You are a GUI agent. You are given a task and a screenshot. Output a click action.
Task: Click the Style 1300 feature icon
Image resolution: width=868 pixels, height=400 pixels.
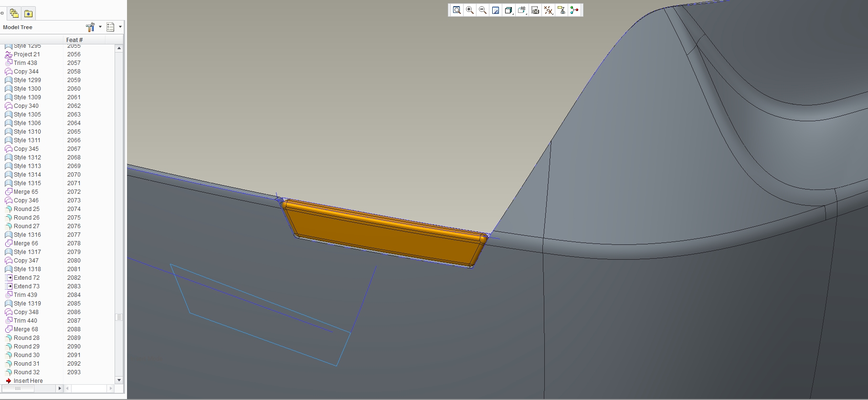tap(9, 89)
